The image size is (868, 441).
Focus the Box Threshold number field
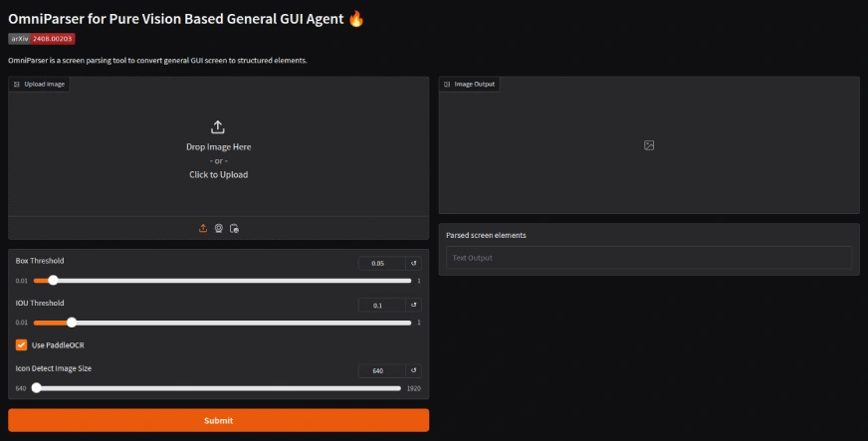tap(382, 263)
